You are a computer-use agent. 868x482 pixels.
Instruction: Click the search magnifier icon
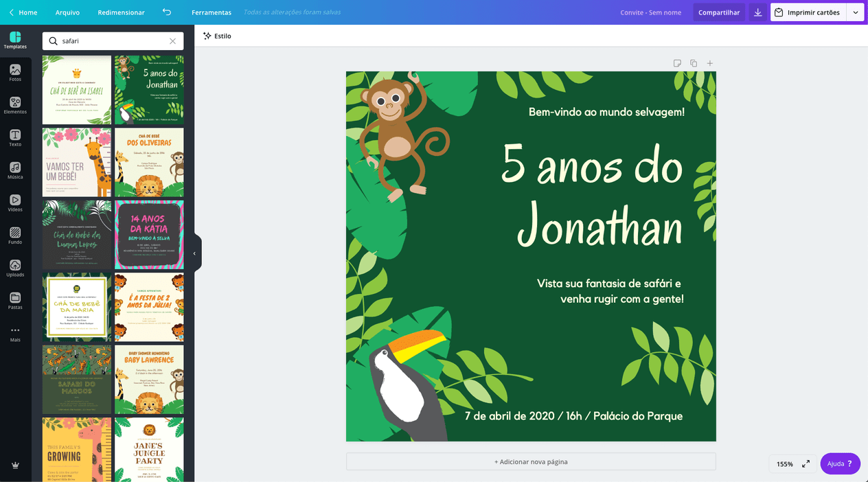click(53, 41)
